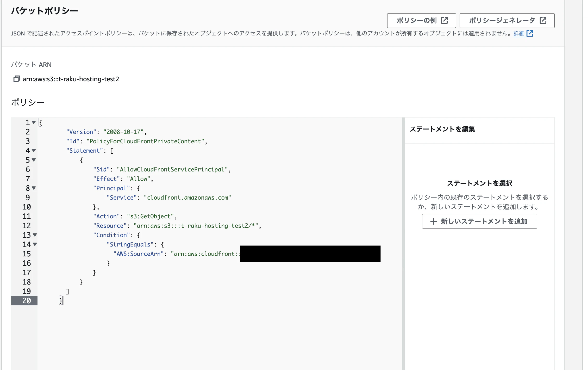The image size is (588, 370).
Task: Collapse the fold arrow on line 1
Action: [34, 122]
